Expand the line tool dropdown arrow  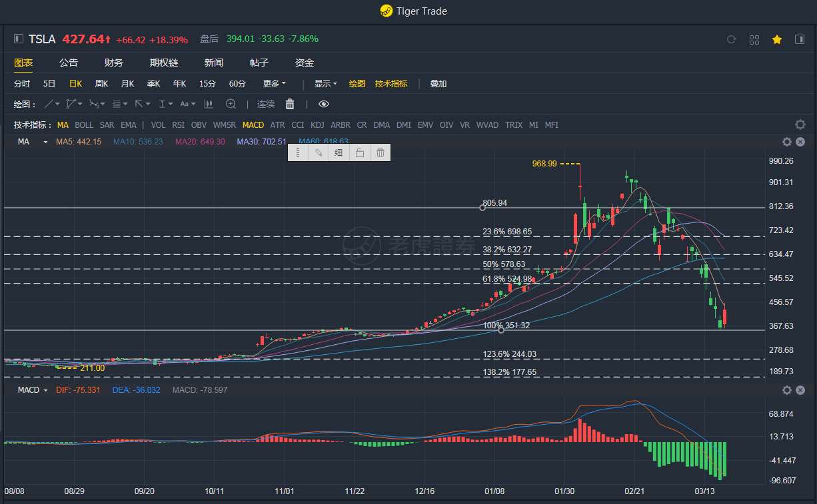pyautogui.click(x=58, y=104)
